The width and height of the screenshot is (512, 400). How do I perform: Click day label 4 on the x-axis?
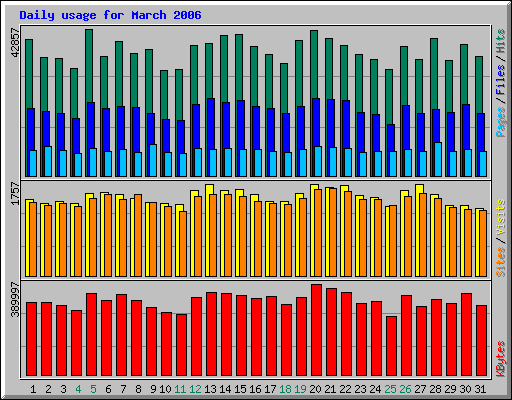(78, 389)
